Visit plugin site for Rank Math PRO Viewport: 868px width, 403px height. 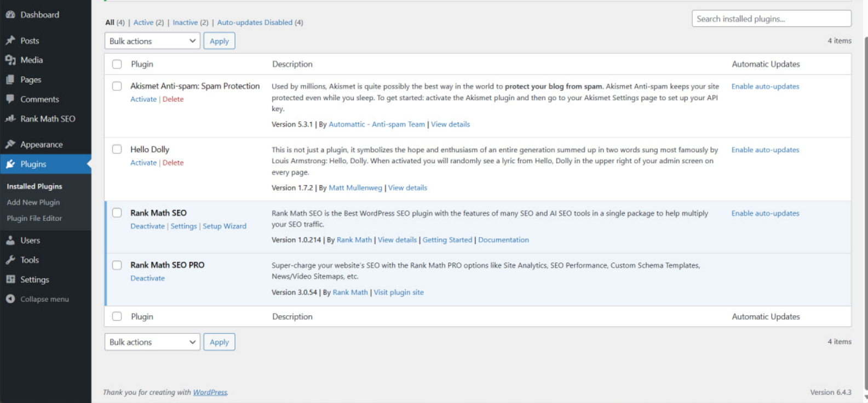pos(399,293)
